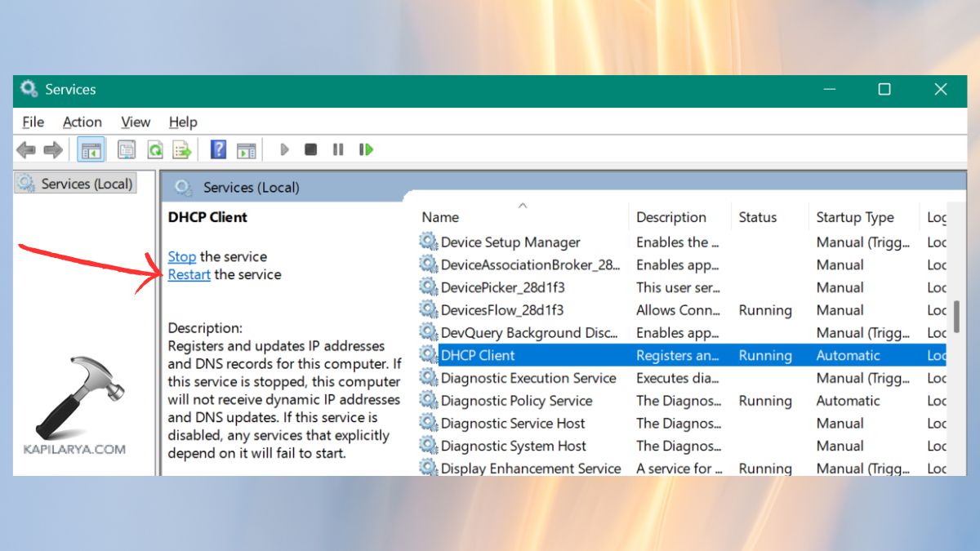Start the service with the play icon
980x551 pixels.
coord(283,149)
